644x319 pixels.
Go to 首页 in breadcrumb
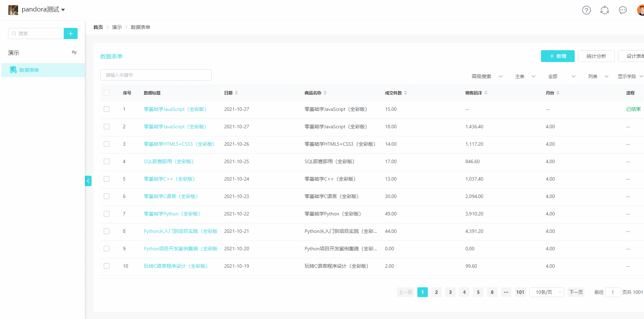[x=98, y=27]
